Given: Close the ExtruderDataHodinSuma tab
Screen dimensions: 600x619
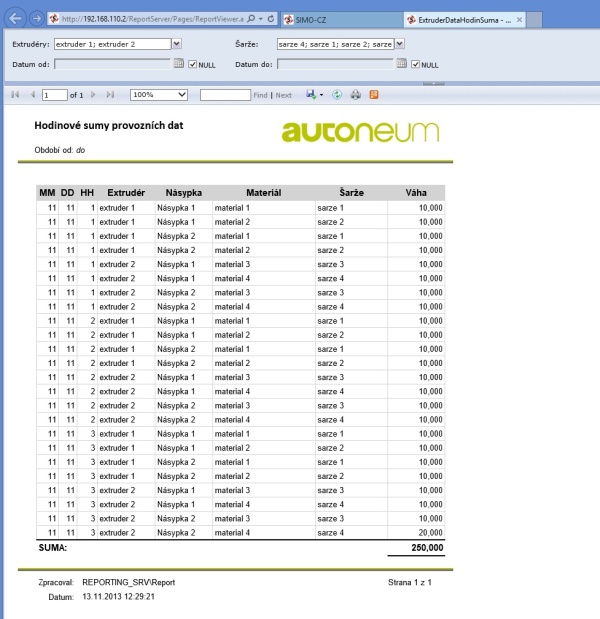Looking at the screenshot, I should 519,19.
